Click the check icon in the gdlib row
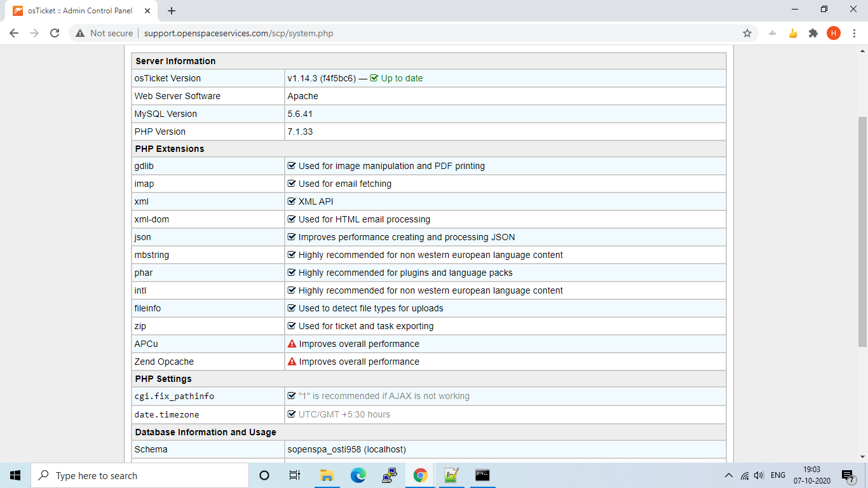Viewport: 868px width, 488px height. 292,166
